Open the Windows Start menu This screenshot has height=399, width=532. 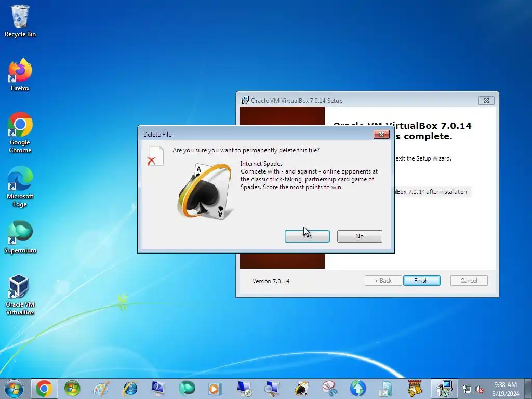[14, 389]
